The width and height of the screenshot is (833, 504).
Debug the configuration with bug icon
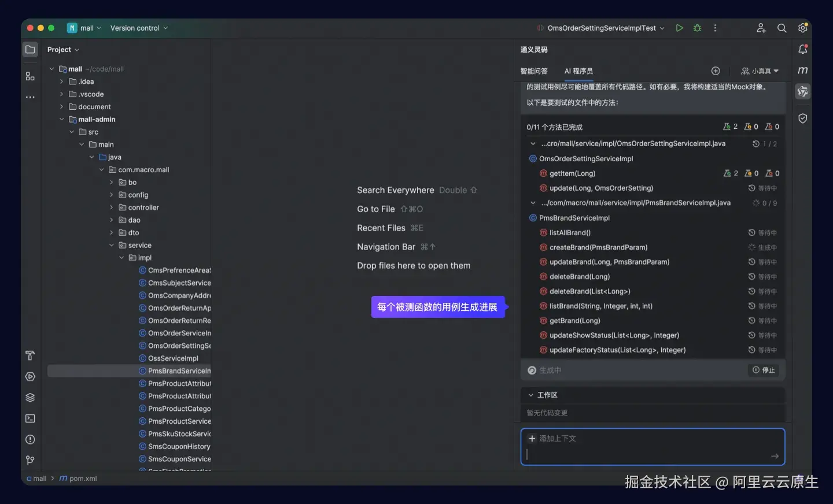pos(698,28)
